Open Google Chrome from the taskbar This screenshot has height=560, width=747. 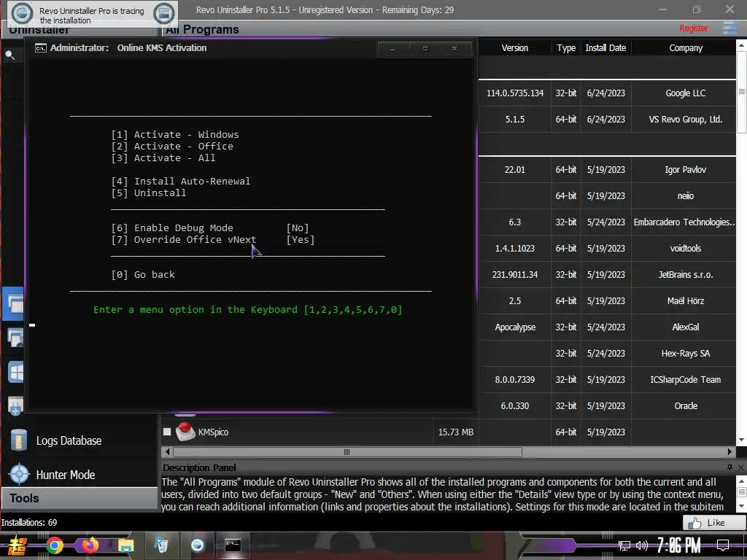(x=54, y=545)
